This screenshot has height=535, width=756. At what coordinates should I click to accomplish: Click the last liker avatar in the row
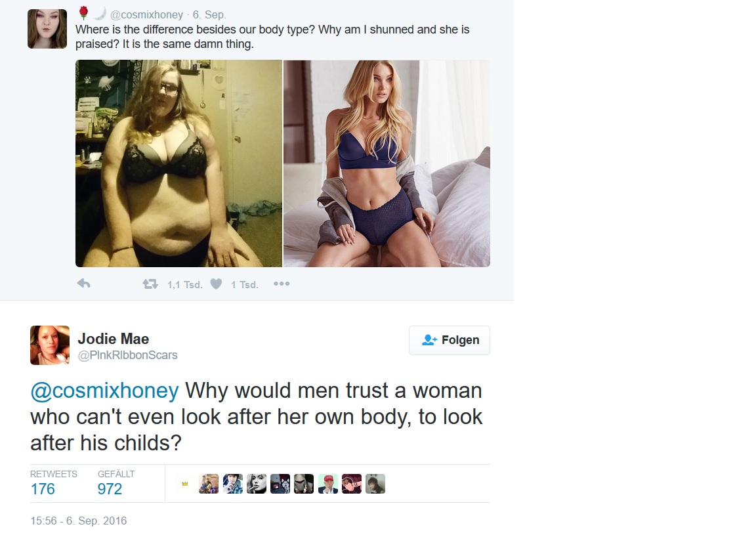(x=375, y=484)
